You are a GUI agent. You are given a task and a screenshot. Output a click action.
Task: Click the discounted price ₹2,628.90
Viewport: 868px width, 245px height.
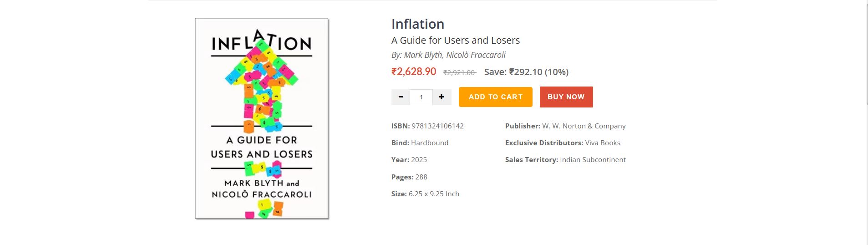[414, 72]
